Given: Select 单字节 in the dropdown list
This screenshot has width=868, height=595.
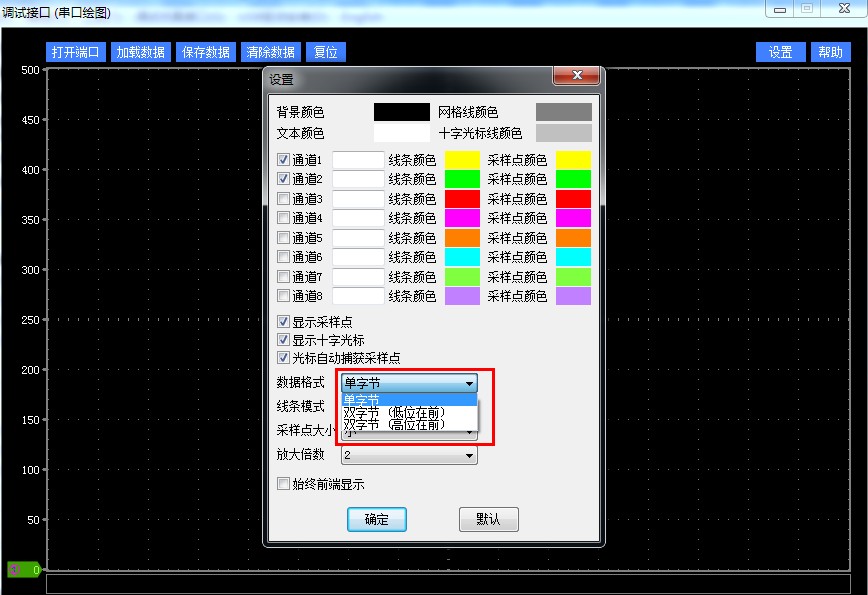Looking at the screenshot, I should pyautogui.click(x=409, y=400).
